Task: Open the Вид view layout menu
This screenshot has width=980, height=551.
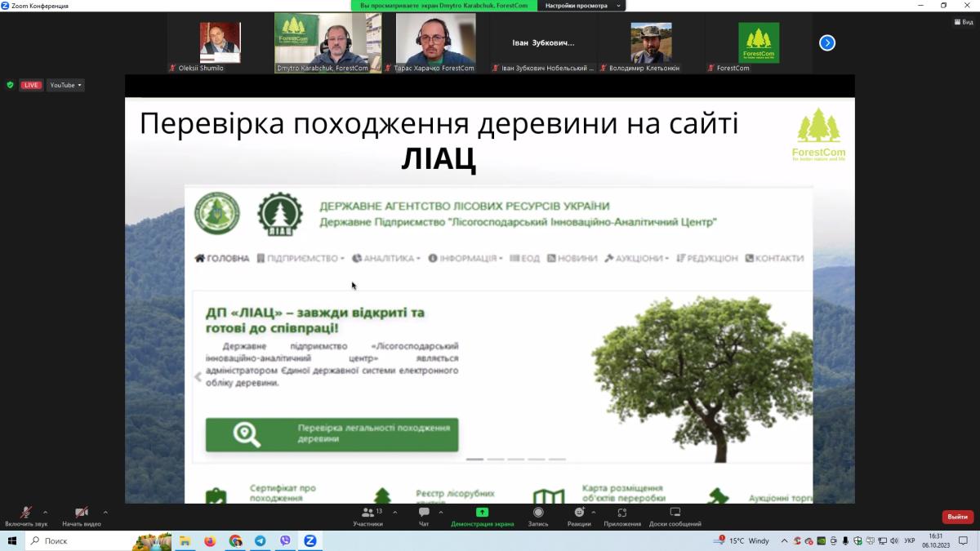Action: [964, 22]
